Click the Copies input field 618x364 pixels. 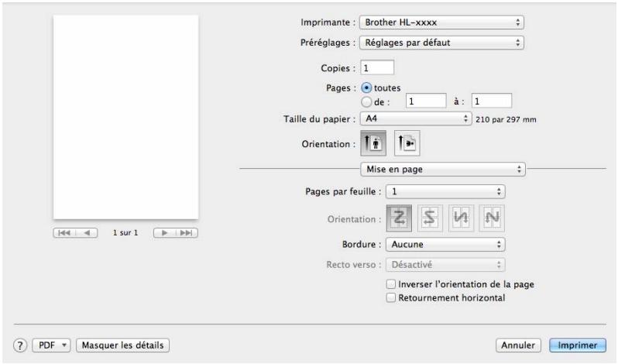(377, 67)
